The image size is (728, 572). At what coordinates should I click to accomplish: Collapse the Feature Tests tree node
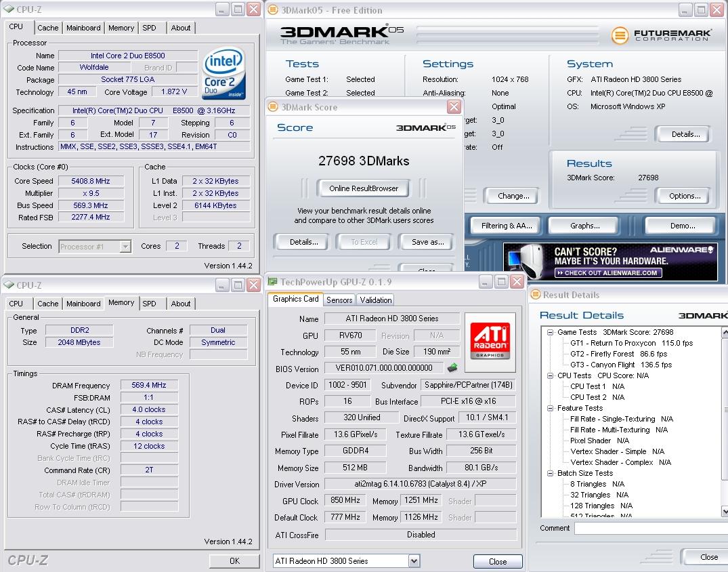click(550, 408)
